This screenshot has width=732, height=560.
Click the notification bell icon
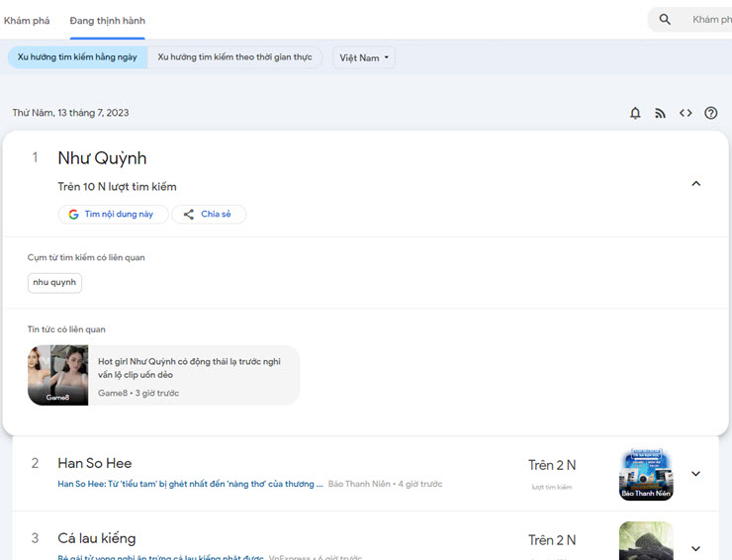point(635,114)
